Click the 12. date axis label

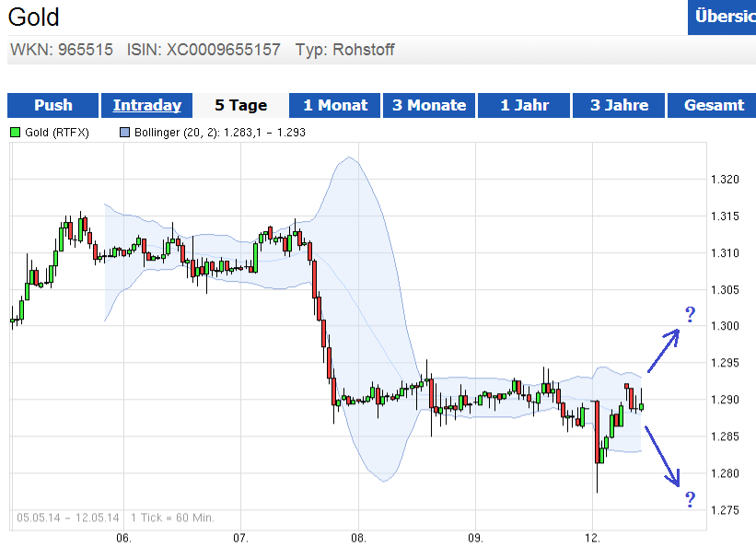tap(593, 539)
